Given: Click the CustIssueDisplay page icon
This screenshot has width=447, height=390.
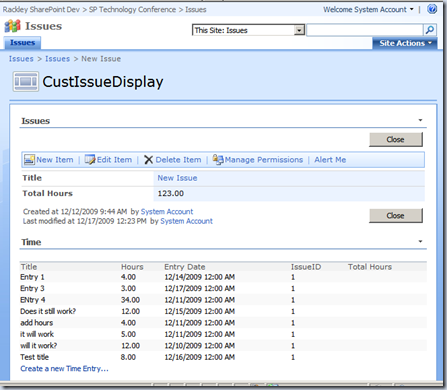Looking at the screenshot, I should tap(26, 81).
